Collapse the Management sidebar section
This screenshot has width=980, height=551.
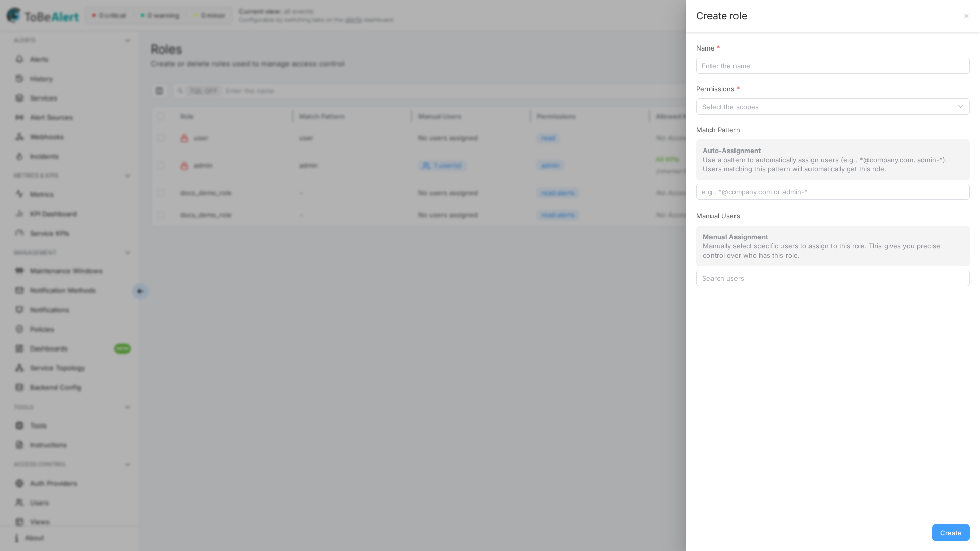128,253
